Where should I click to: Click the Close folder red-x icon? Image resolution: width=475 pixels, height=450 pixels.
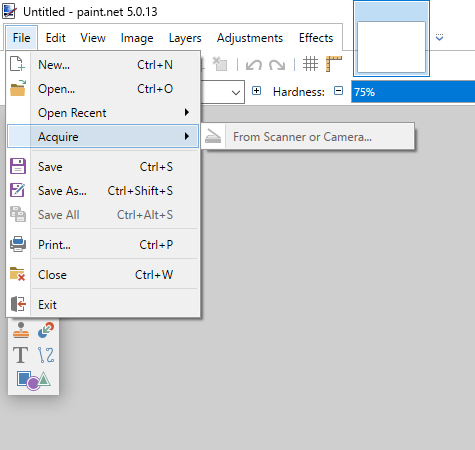point(18,274)
